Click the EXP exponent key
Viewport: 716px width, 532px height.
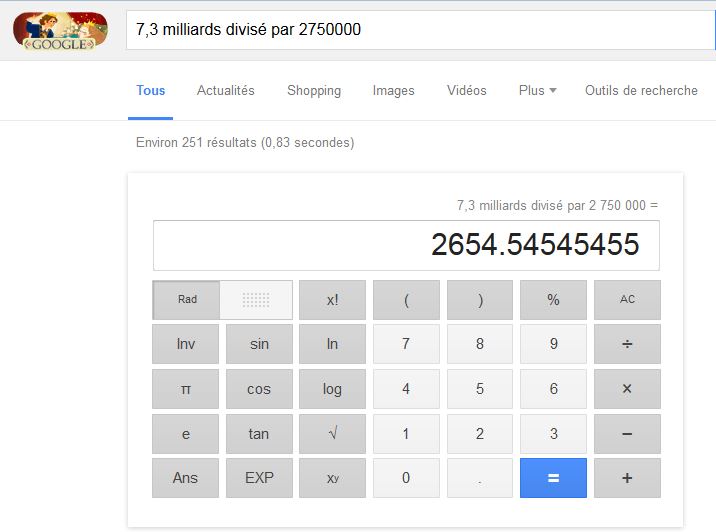[259, 478]
